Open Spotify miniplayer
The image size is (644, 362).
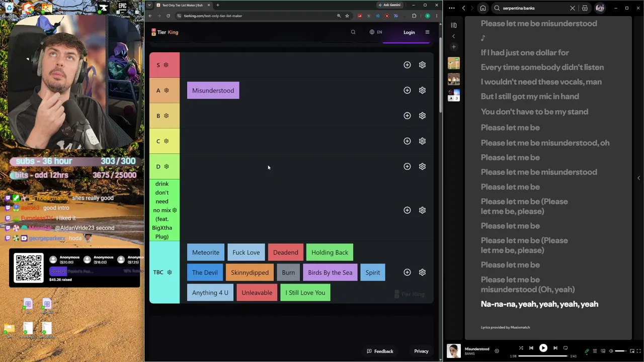(631, 351)
